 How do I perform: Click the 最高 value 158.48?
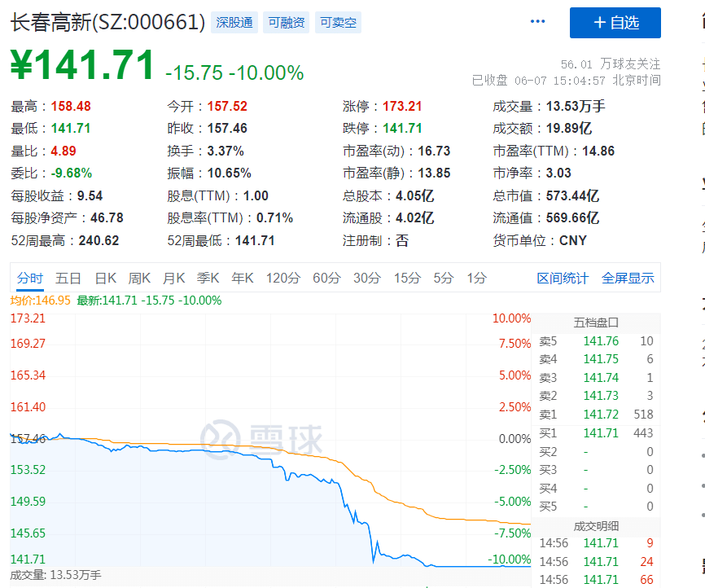(x=71, y=106)
